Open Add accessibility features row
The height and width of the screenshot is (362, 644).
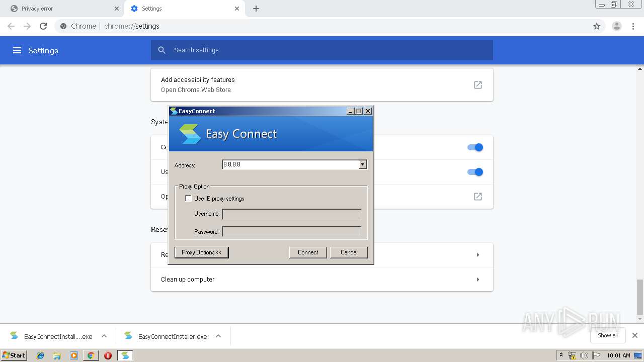322,85
